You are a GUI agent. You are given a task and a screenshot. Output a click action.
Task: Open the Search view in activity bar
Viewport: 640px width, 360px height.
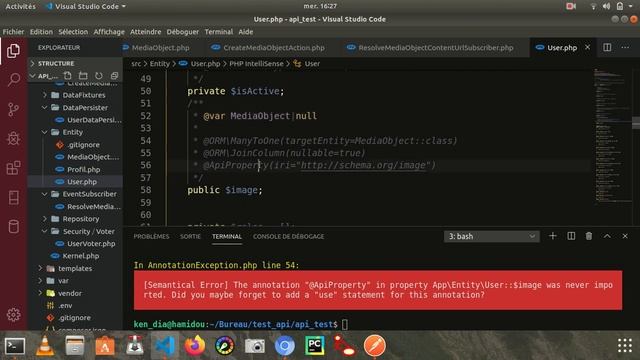coord(13,80)
